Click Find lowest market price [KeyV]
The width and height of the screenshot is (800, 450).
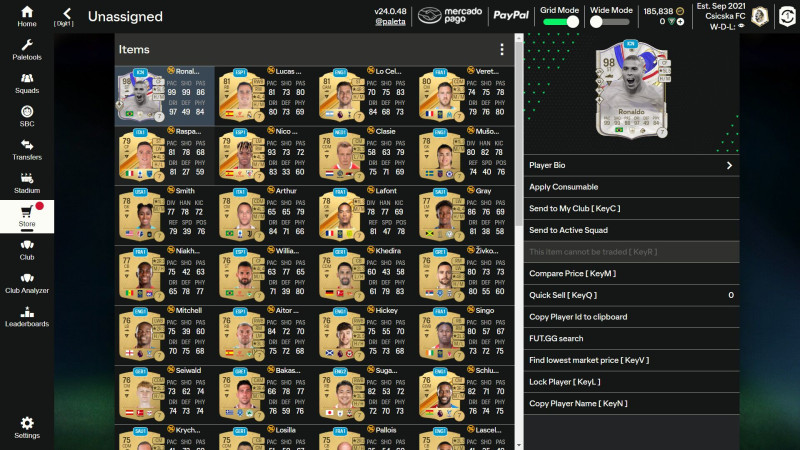632,360
